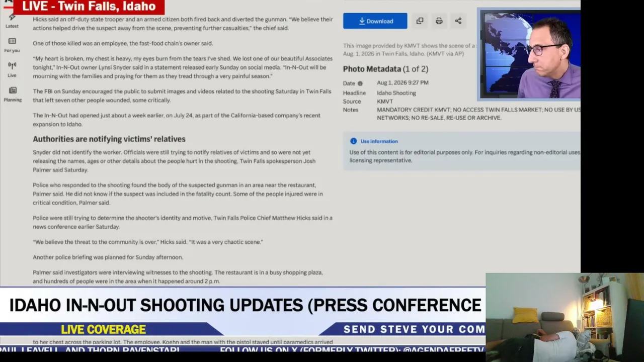644x362 pixels.
Task: Click the Use of this content is for editorial paragraph
Action: pos(464,156)
